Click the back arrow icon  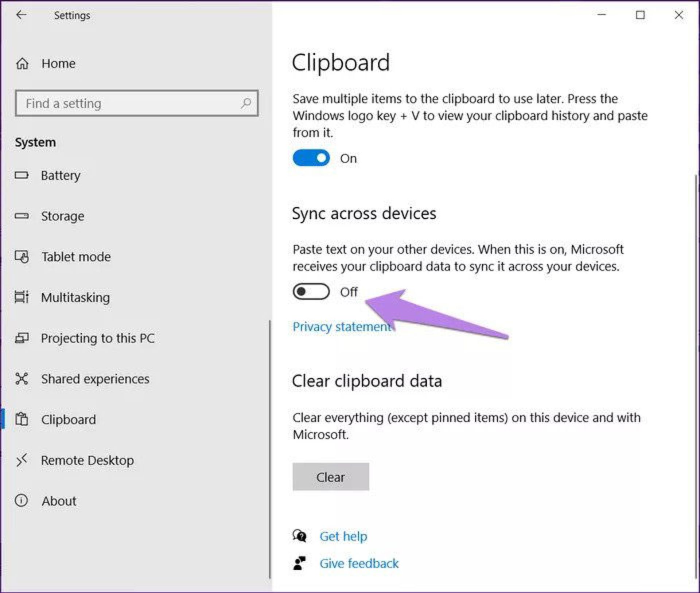[x=22, y=15]
